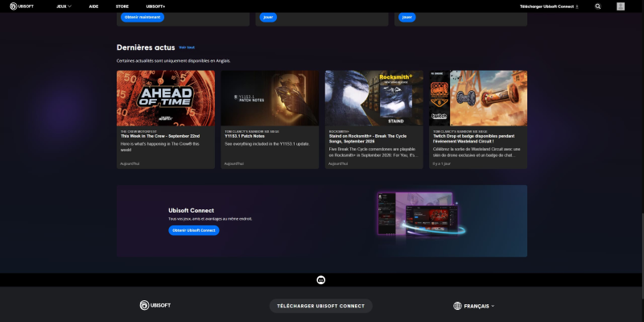Click 'This Week in The Crew - September 22nd' title

160,136
